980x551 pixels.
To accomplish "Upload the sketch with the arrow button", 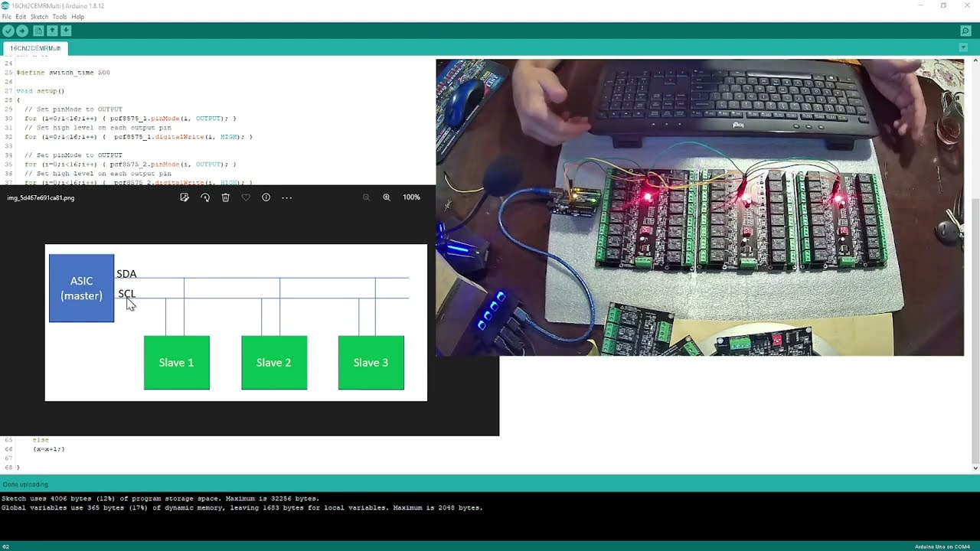I will coord(22,31).
